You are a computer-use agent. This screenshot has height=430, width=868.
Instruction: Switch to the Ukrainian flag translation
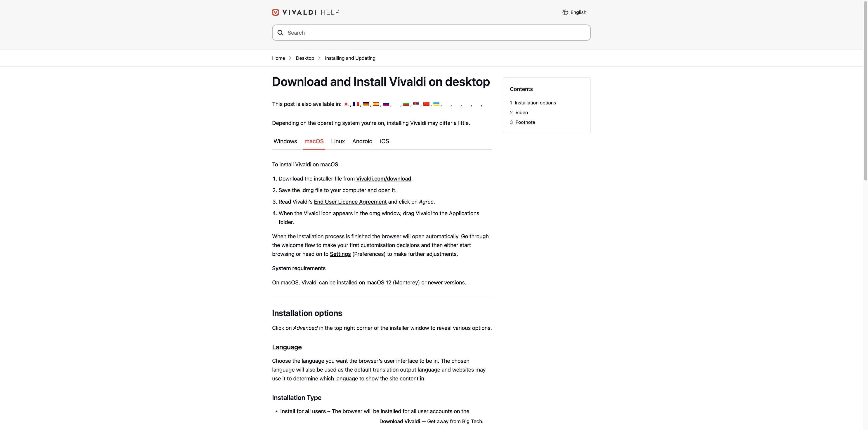(436, 104)
